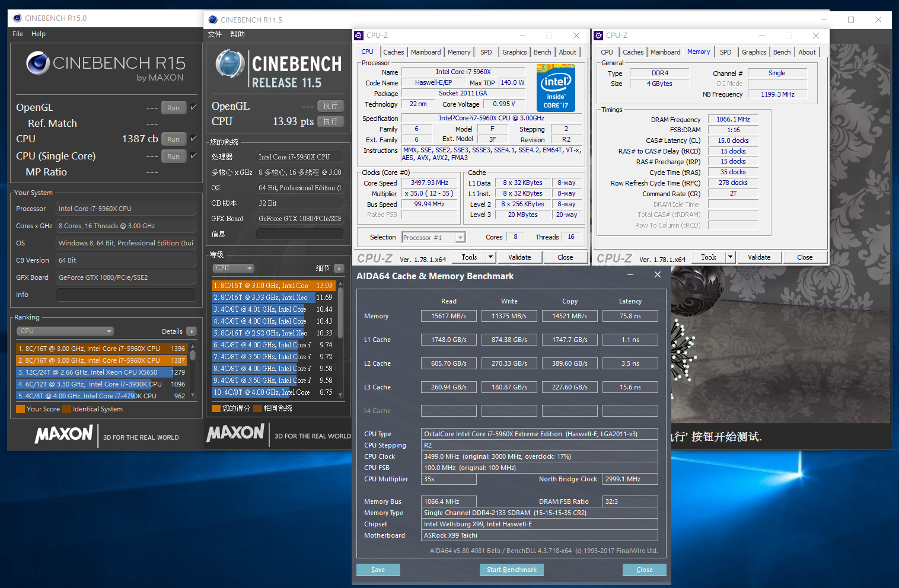Viewport: 899px width, 588px height.
Task: Open the 帮助 menu in Cinebench R11.5
Action: pyautogui.click(x=237, y=34)
